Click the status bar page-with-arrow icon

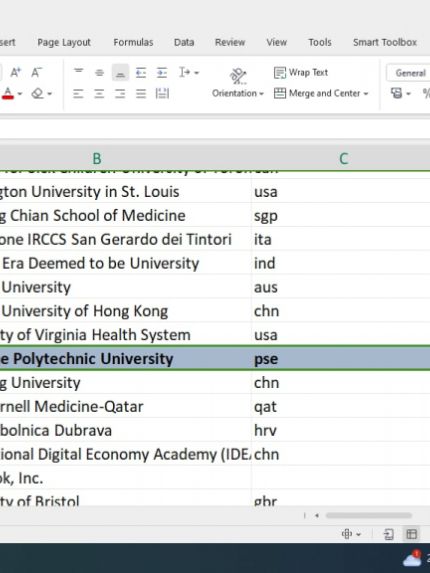pyautogui.click(x=388, y=534)
